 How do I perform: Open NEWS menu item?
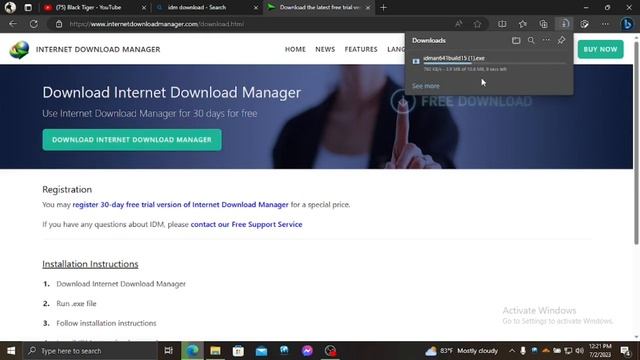(x=325, y=49)
